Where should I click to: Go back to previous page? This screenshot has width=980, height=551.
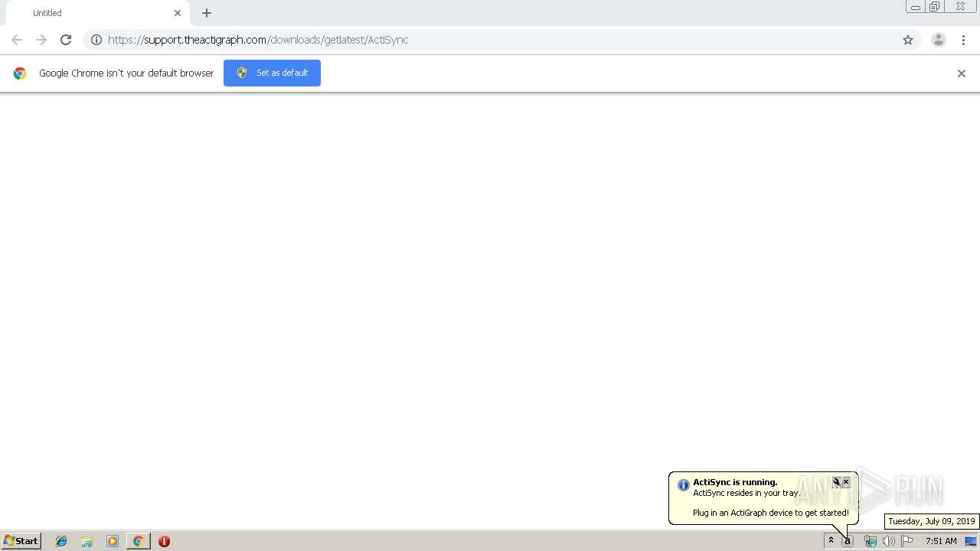(x=17, y=40)
